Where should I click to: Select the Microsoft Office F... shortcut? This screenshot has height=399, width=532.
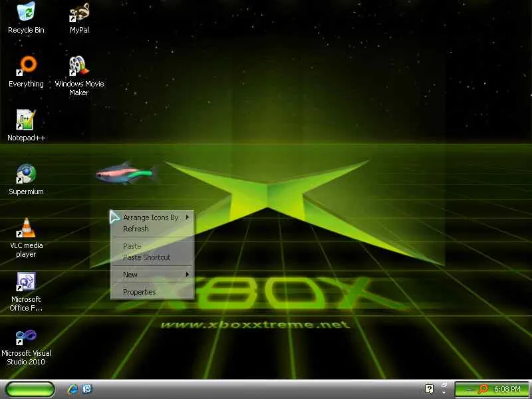click(26, 291)
